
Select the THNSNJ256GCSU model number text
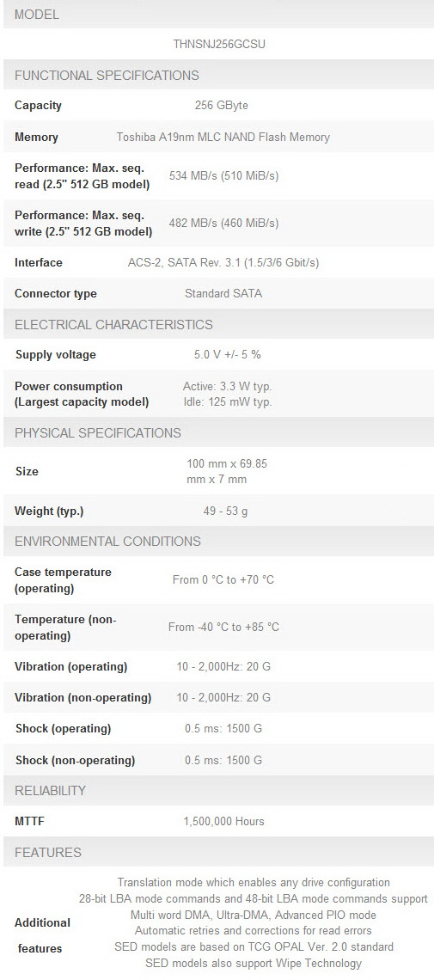[x=223, y=45]
